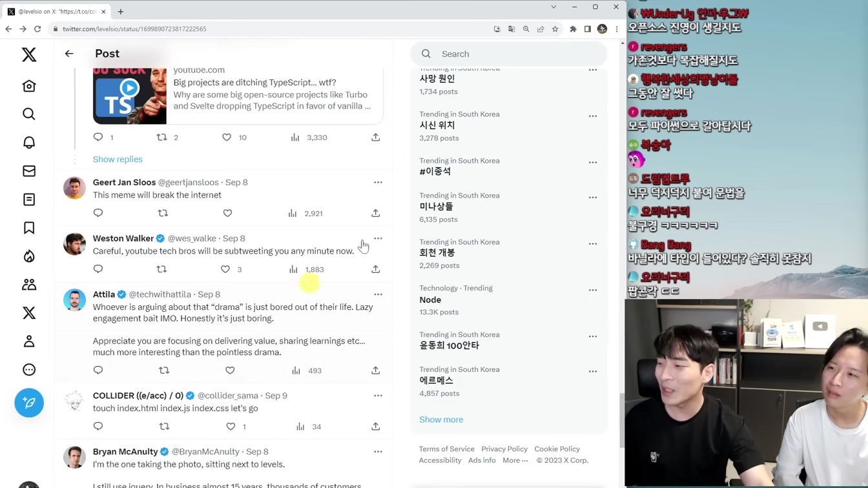The width and height of the screenshot is (868, 488).
Task: Bookmark this page with the star icon
Action: click(555, 29)
